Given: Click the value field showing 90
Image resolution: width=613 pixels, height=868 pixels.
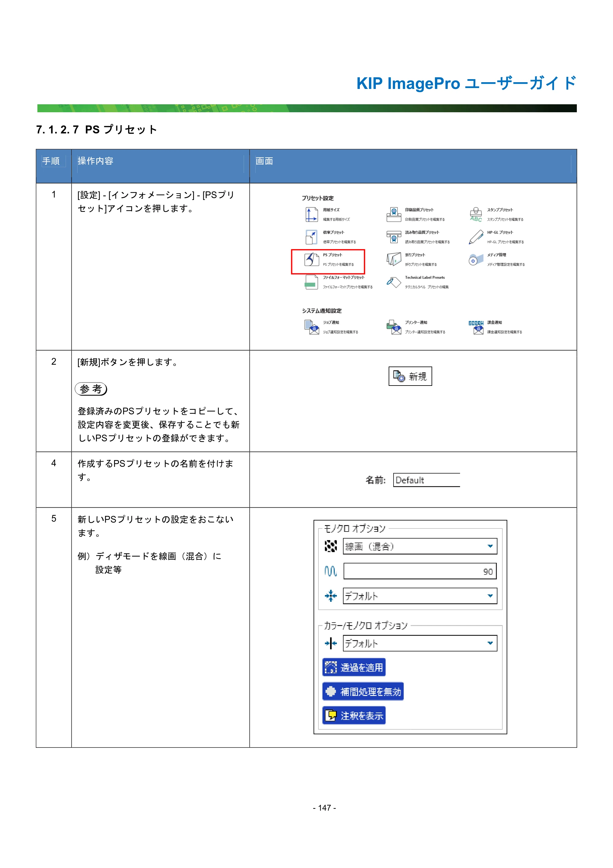Looking at the screenshot, I should 420,571.
